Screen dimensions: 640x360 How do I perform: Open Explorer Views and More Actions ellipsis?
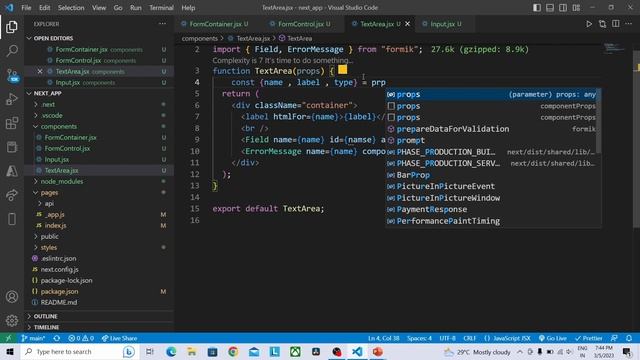coord(162,24)
